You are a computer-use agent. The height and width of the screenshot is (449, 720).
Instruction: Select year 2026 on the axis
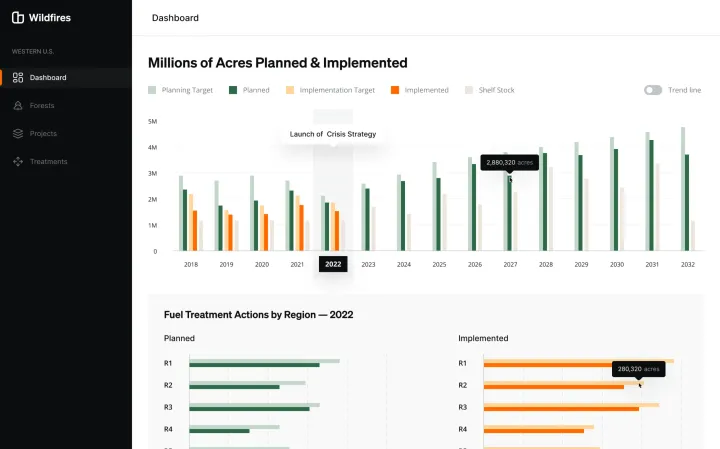click(475, 264)
